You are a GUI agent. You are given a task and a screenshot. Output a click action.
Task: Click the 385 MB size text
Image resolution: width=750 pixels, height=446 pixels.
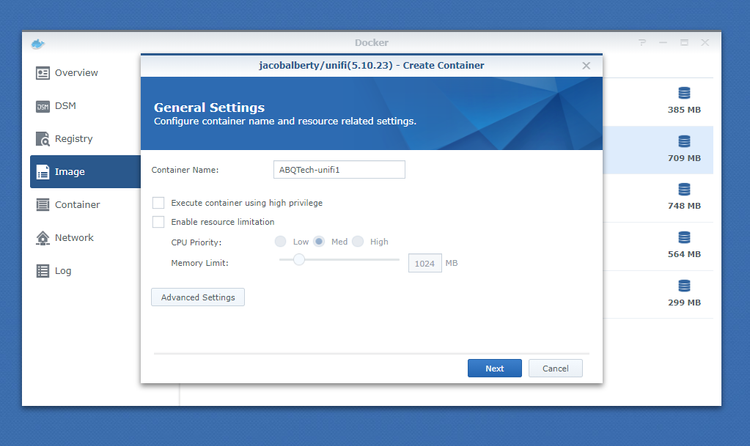coord(684,110)
